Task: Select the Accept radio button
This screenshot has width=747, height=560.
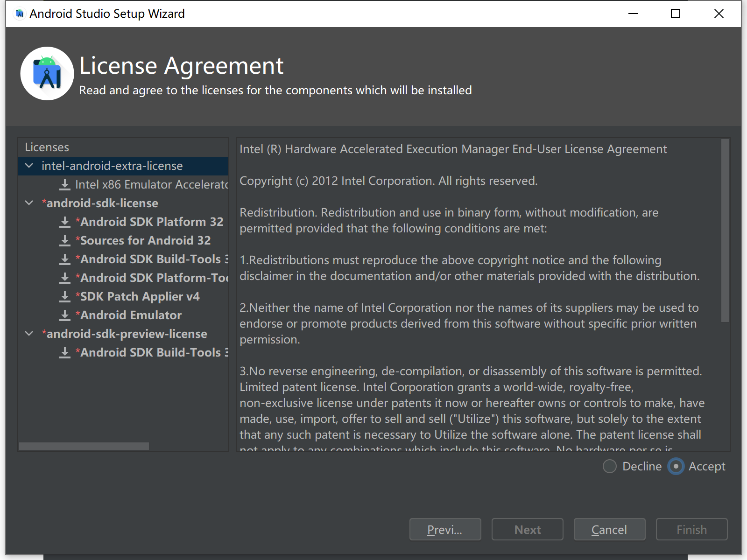Action: pos(676,466)
